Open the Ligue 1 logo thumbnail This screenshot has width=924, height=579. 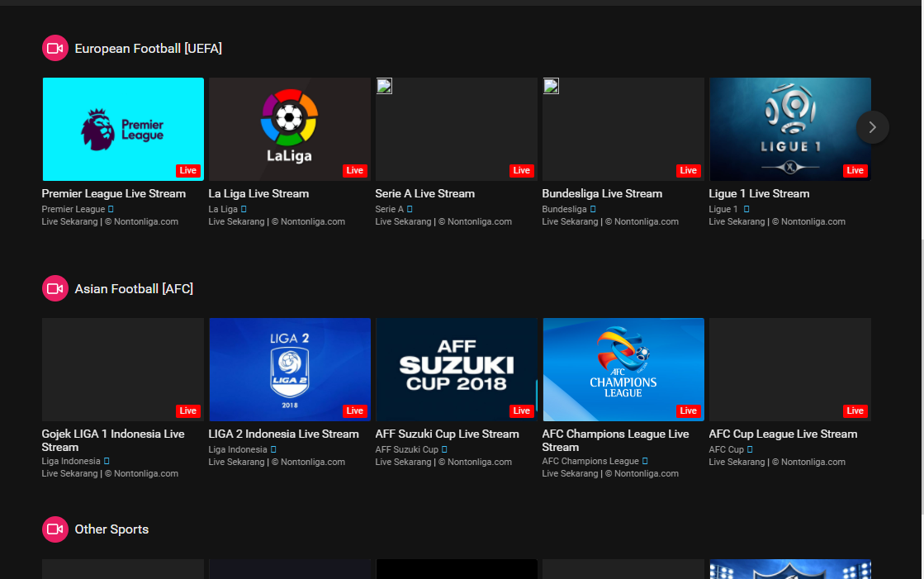789,129
